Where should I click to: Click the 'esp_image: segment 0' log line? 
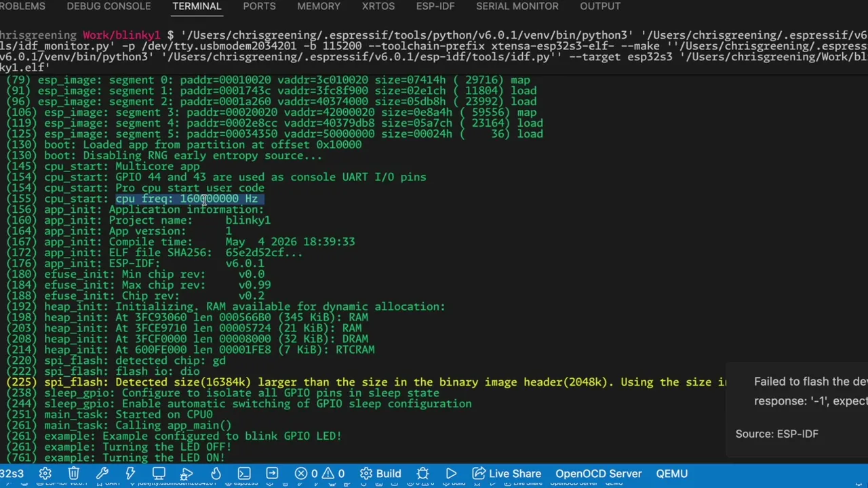point(269,80)
